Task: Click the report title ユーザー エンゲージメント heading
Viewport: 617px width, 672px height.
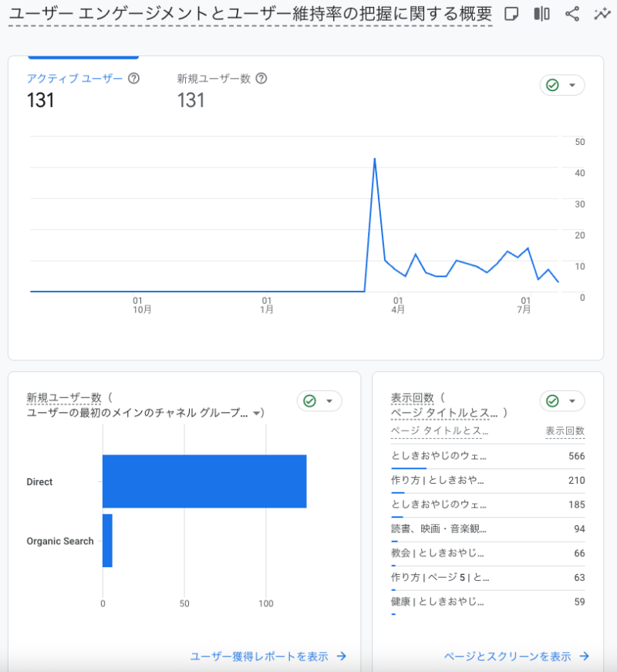Action: pyautogui.click(x=250, y=14)
